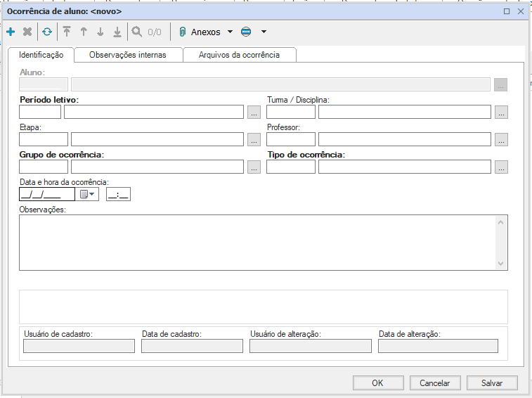532x398 pixels.
Task: Click the add new record plus icon
Action: tap(11, 32)
